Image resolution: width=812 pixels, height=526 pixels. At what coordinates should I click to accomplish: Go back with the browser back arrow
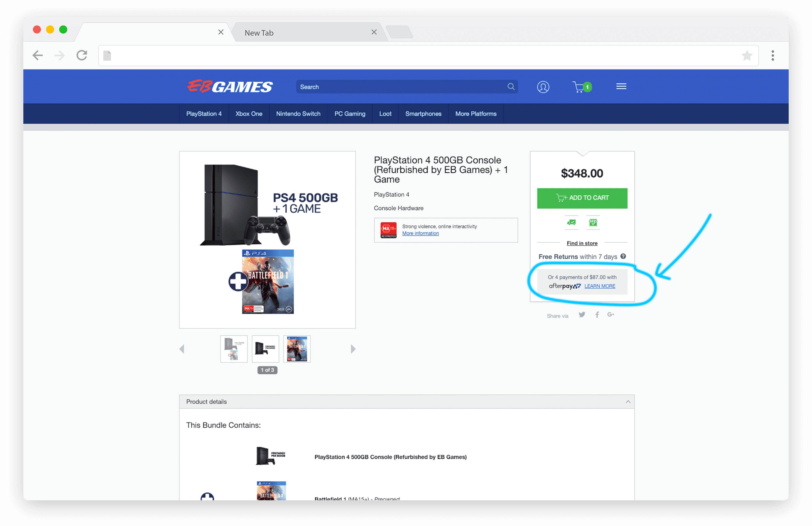(x=38, y=55)
